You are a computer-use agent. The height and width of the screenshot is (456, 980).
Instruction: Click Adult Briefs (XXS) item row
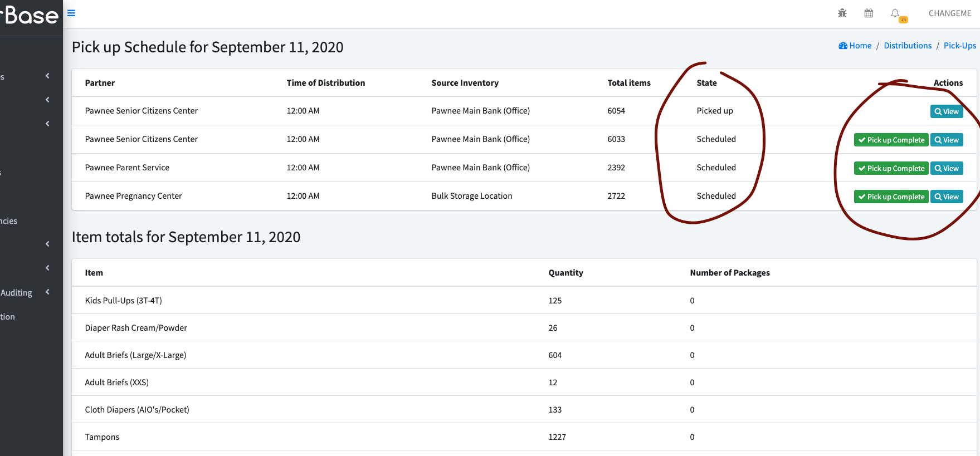click(524, 383)
